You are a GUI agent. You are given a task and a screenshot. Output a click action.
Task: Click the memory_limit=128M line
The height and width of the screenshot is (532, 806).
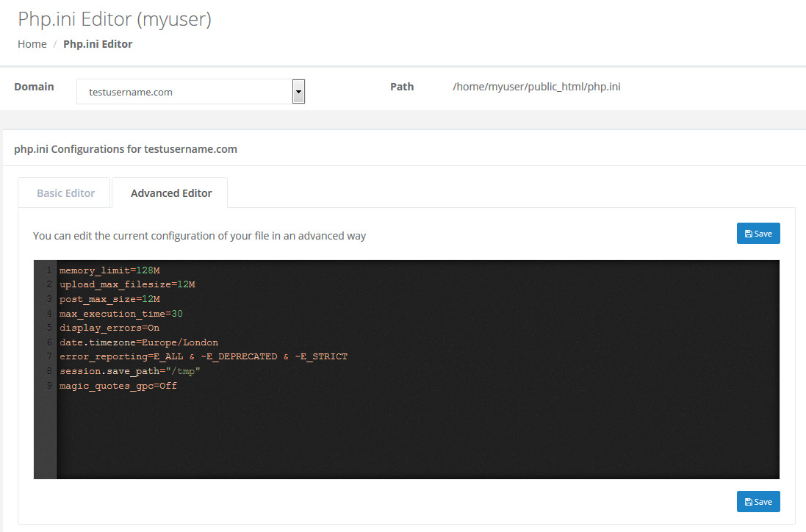tap(109, 270)
